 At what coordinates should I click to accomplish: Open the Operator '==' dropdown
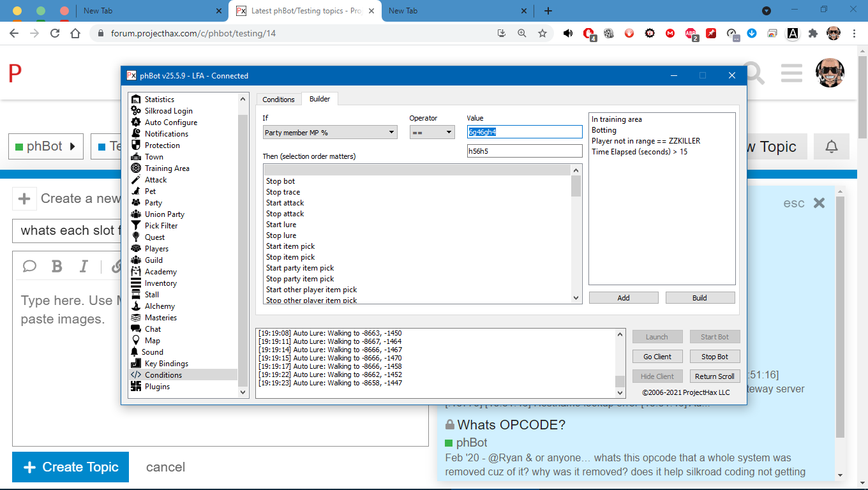click(x=431, y=133)
